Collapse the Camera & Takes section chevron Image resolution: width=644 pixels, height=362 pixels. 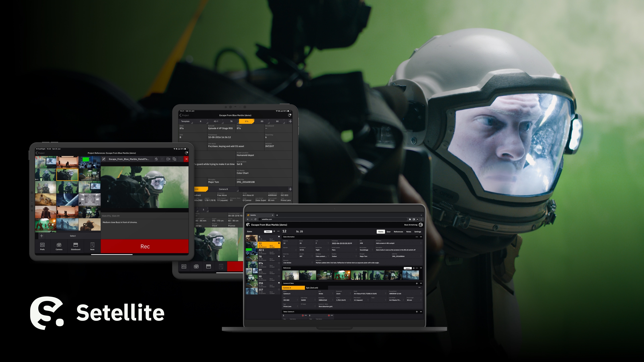click(421, 283)
